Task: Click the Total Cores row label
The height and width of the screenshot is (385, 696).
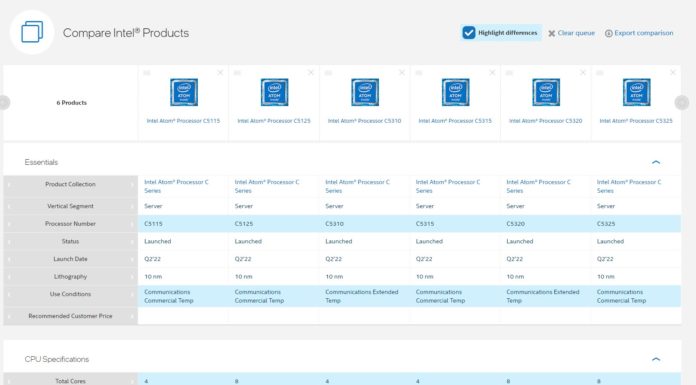Action: [70, 381]
